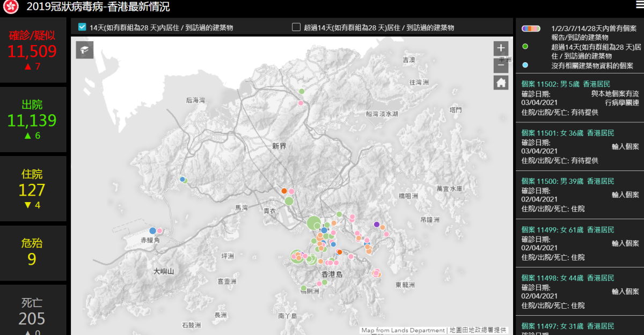The image size is (644, 335).
Task: Click the blue marker near 赤鱲角 airport
Action: point(153,230)
